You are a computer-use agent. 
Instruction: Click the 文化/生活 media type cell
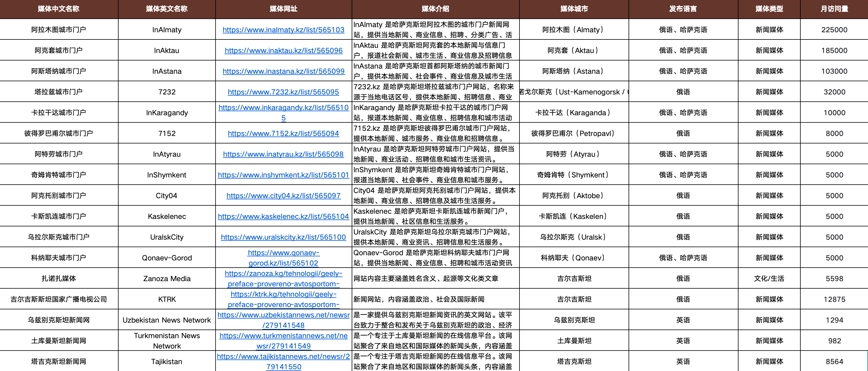pos(769,279)
